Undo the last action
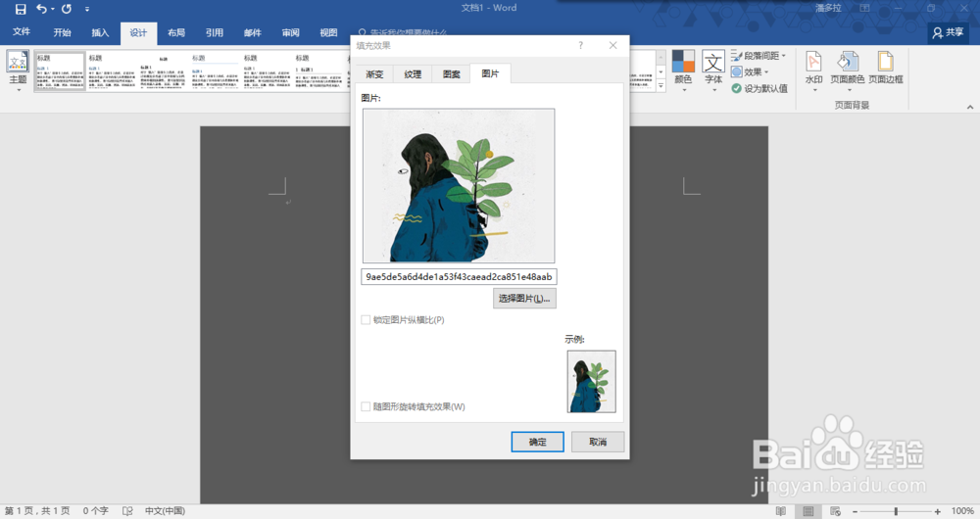 click(x=41, y=9)
